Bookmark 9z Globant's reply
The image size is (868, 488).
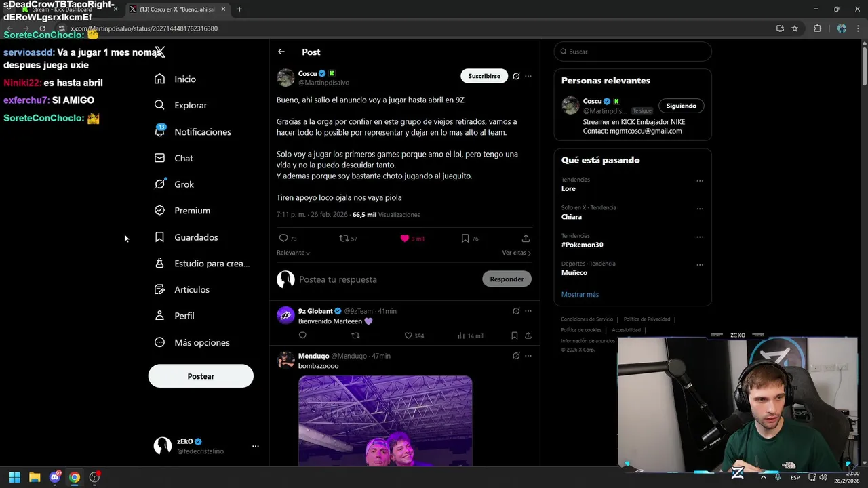click(514, 335)
